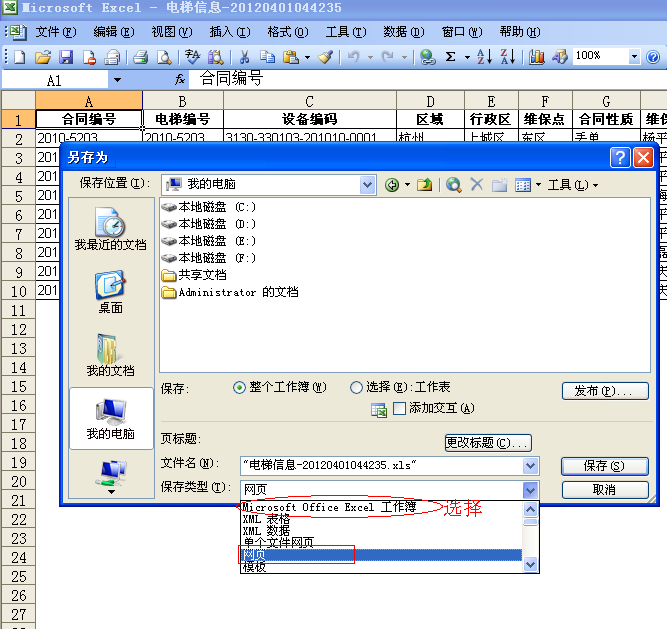
Task: Click the 保存 button
Action: (605, 466)
